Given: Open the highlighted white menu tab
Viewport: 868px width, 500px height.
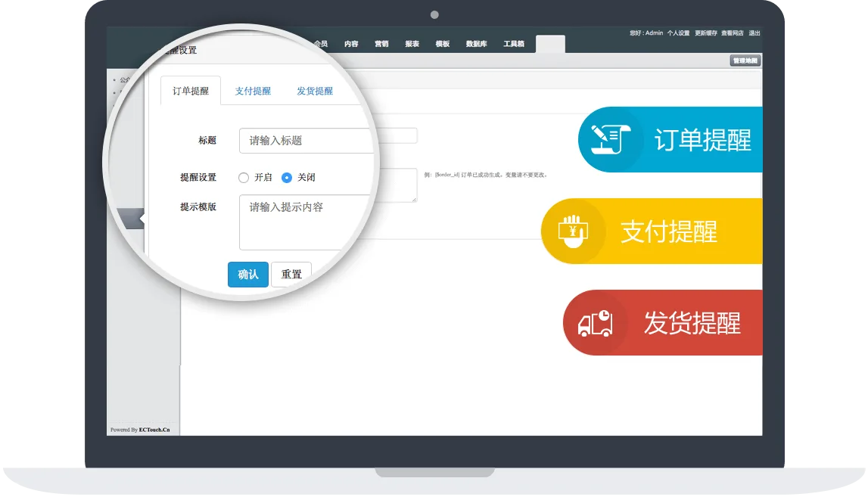Looking at the screenshot, I should (550, 44).
